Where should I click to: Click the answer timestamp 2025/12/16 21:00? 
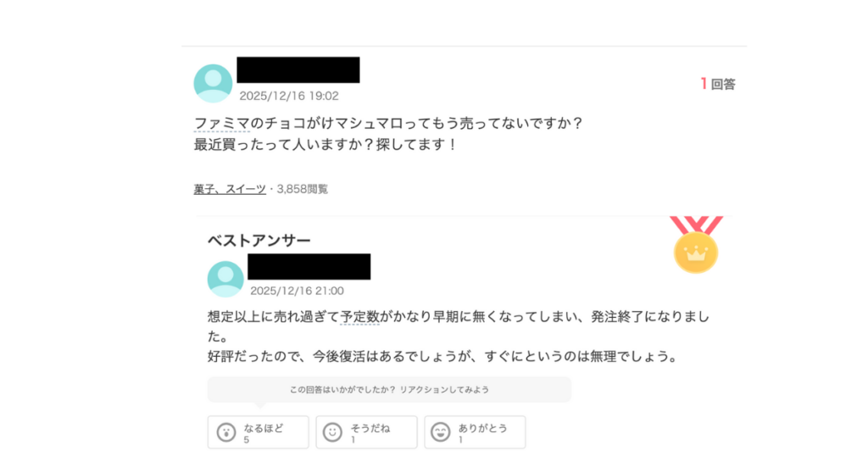[x=297, y=291]
